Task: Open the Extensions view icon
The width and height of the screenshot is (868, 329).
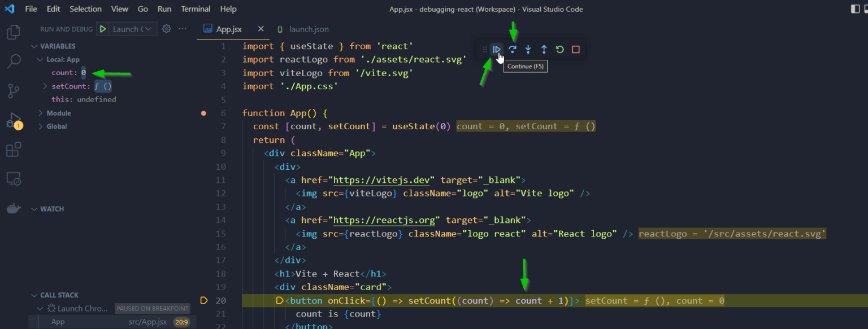Action: [x=12, y=149]
